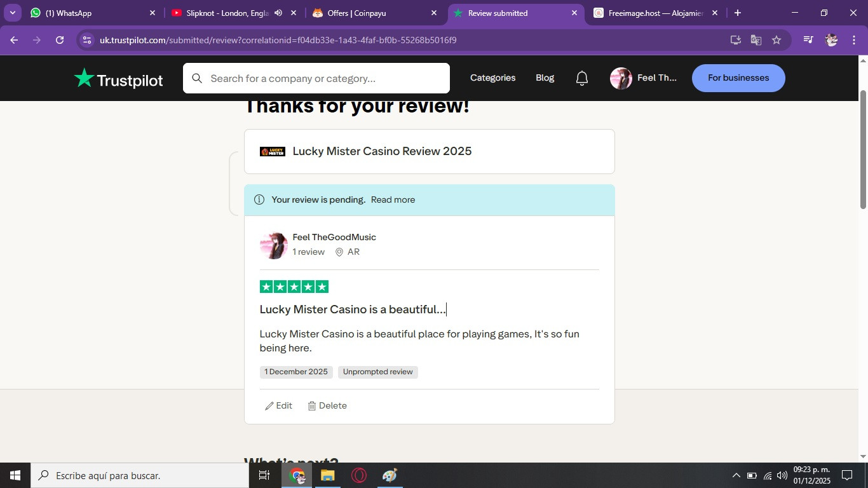Image resolution: width=868 pixels, height=488 pixels.
Task: Click the search magnifier icon
Action: pos(197,78)
